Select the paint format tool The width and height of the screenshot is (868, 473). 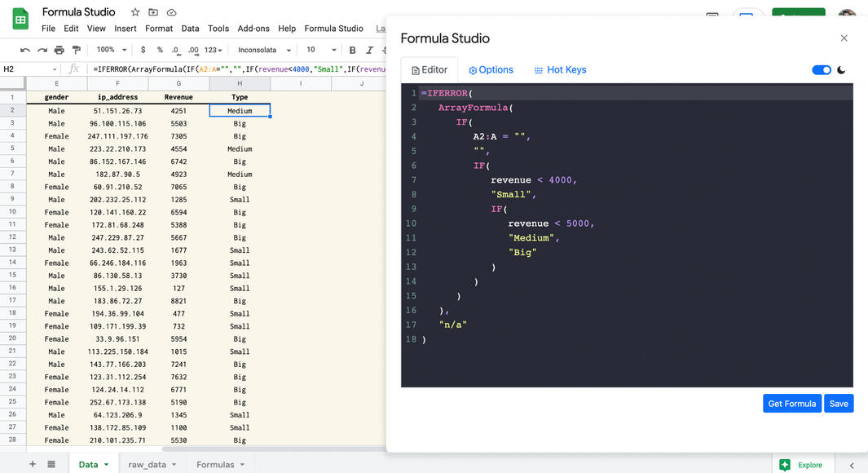coord(77,50)
